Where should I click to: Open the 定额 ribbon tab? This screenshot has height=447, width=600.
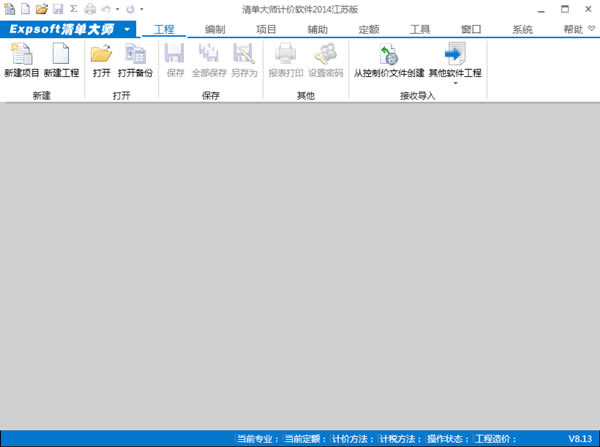coord(369,30)
